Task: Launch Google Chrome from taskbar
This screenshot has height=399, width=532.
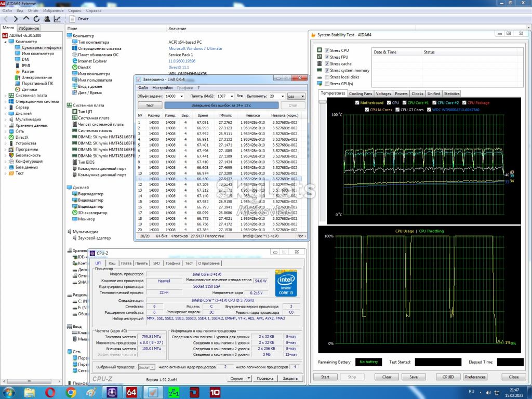Action: tap(71, 393)
